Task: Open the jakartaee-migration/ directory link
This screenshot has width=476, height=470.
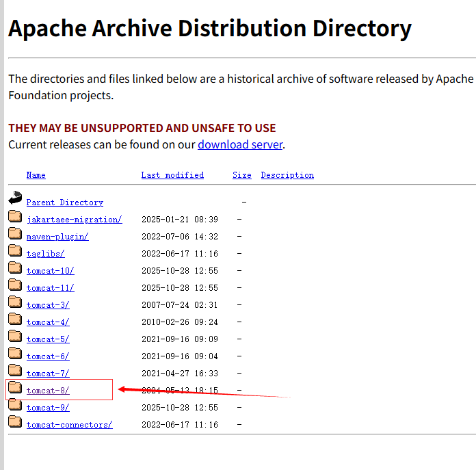Action: tap(75, 220)
